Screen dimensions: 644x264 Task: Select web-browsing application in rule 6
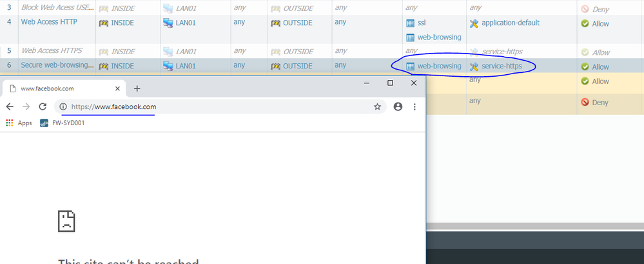point(439,66)
